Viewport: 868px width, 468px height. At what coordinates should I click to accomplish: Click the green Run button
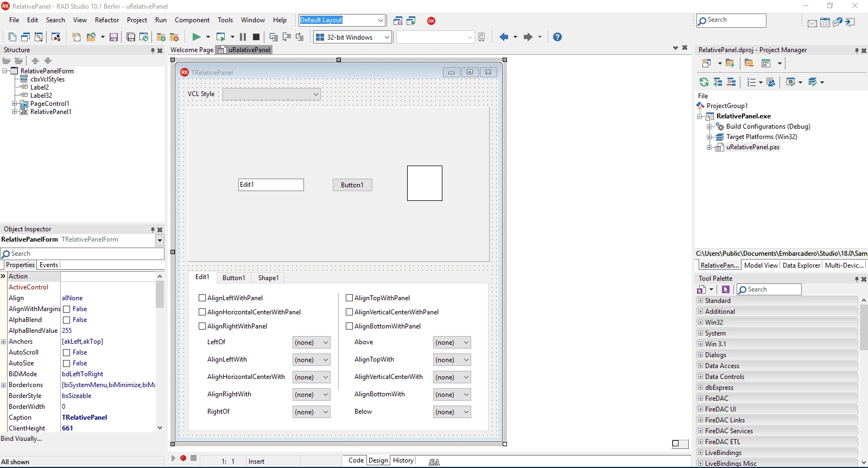click(197, 37)
